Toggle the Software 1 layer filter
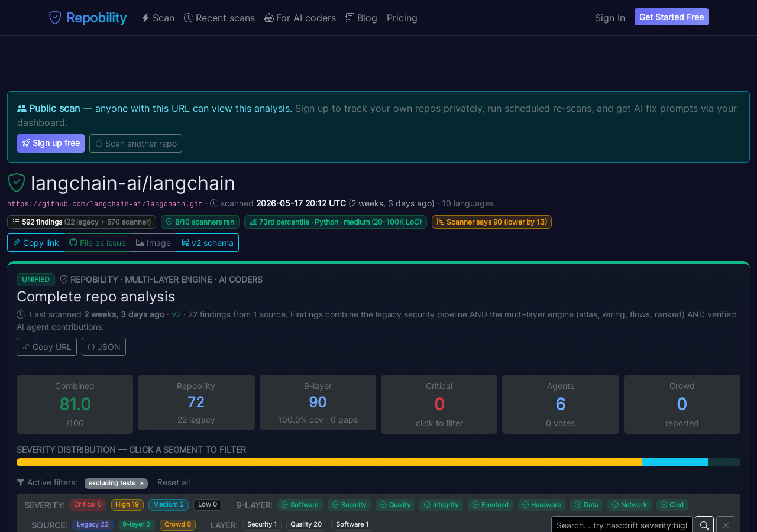Viewport: 757px width, 532px height. pyautogui.click(x=352, y=524)
